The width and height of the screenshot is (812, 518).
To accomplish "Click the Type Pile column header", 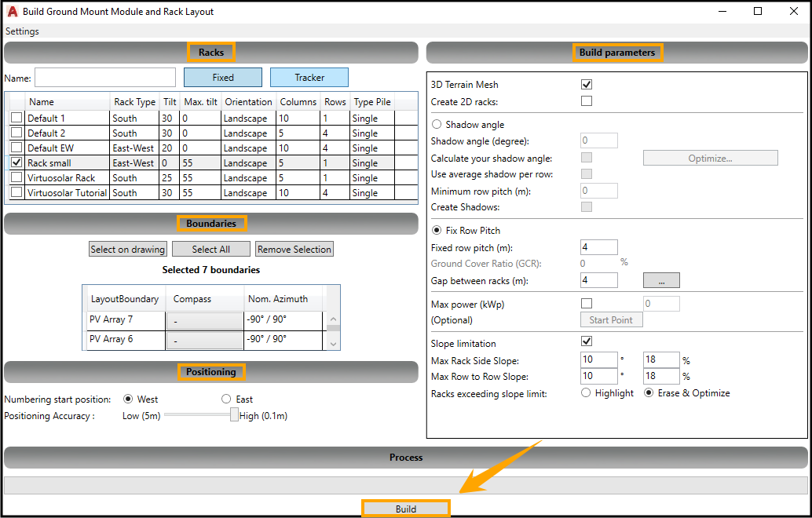I will tap(372, 102).
